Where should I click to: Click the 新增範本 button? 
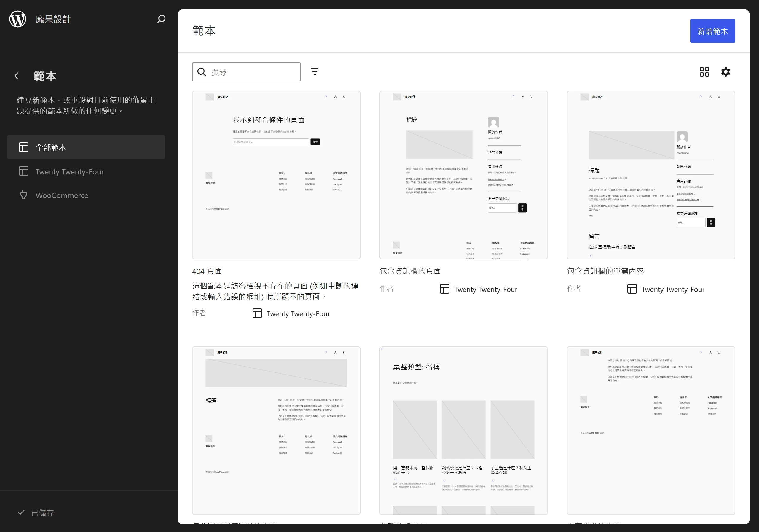coord(712,31)
